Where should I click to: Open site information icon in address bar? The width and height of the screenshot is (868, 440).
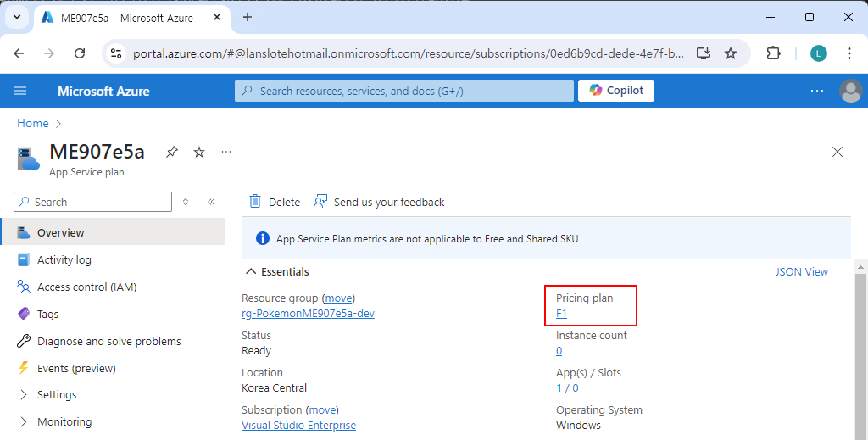115,53
